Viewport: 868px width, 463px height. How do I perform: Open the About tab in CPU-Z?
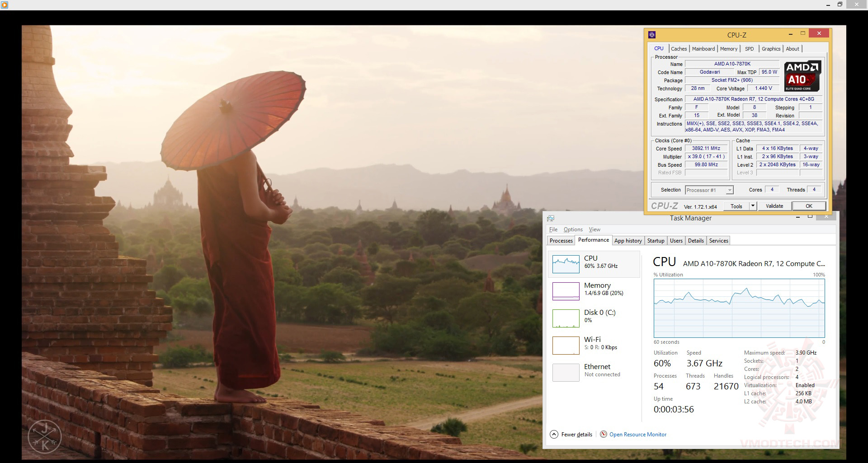point(793,49)
